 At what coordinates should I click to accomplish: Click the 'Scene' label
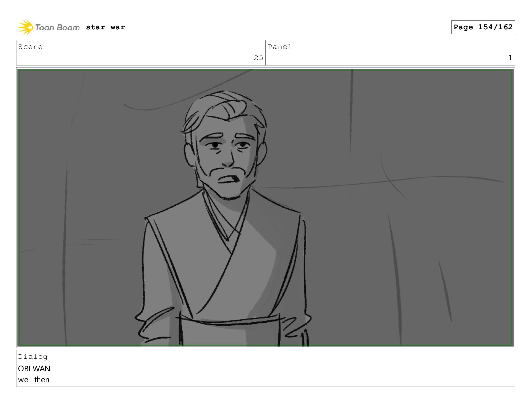click(30, 47)
